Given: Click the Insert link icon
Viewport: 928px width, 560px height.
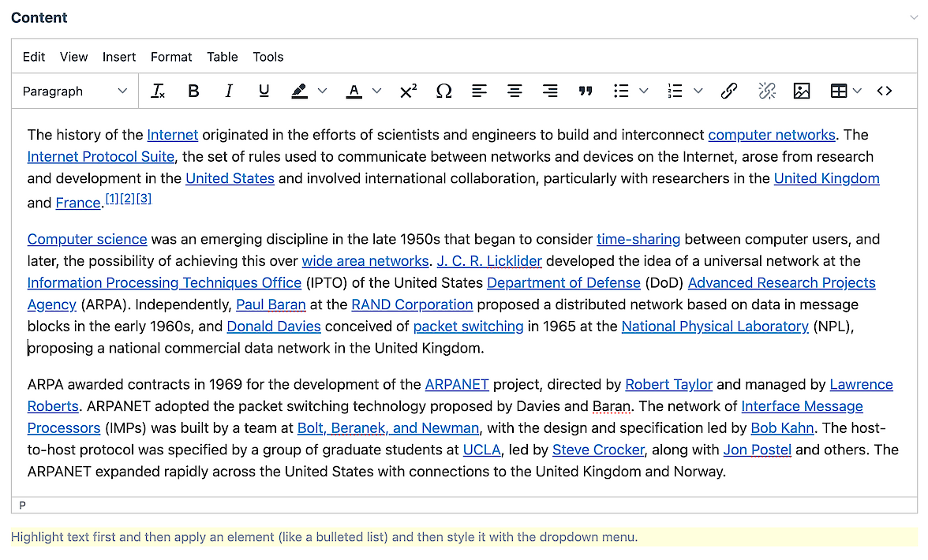Looking at the screenshot, I should click(729, 91).
